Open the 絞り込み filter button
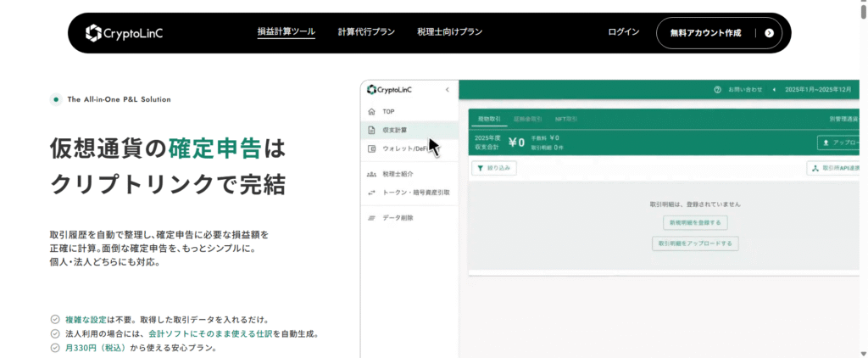 tap(493, 168)
